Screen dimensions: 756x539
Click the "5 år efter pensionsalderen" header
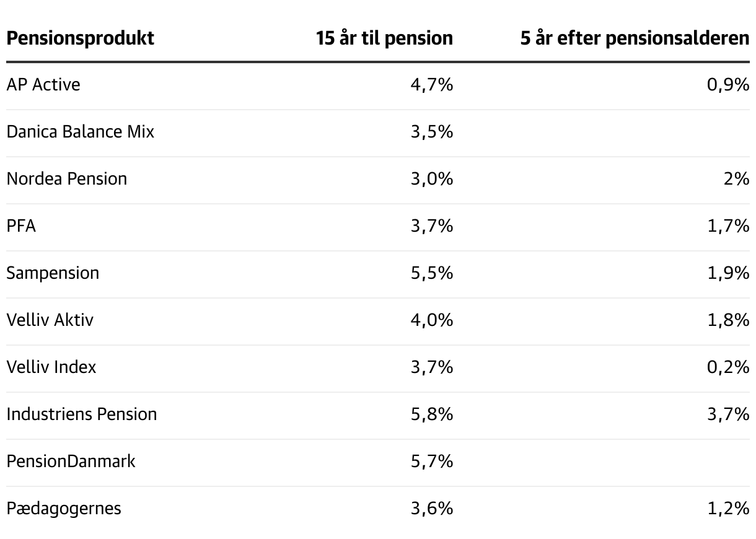tap(635, 38)
